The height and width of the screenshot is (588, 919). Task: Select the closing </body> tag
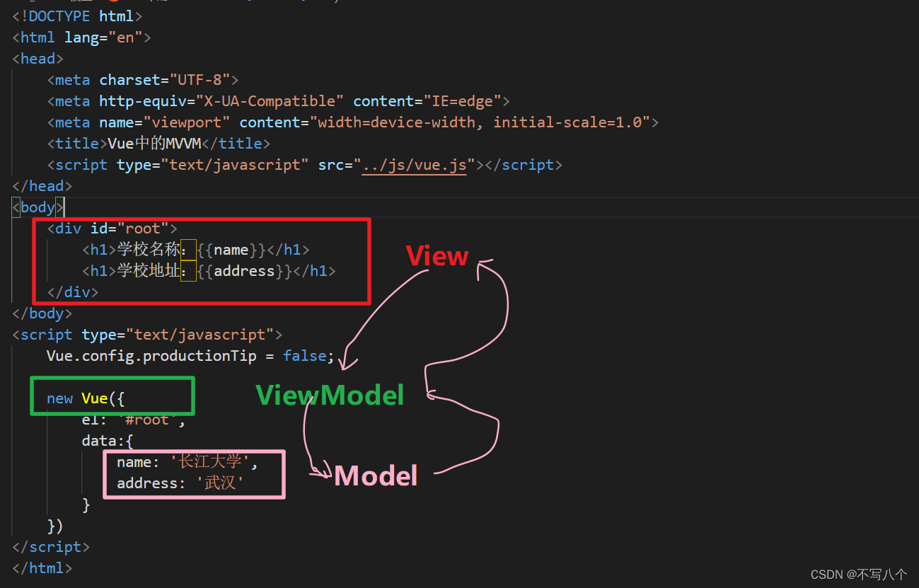42,313
